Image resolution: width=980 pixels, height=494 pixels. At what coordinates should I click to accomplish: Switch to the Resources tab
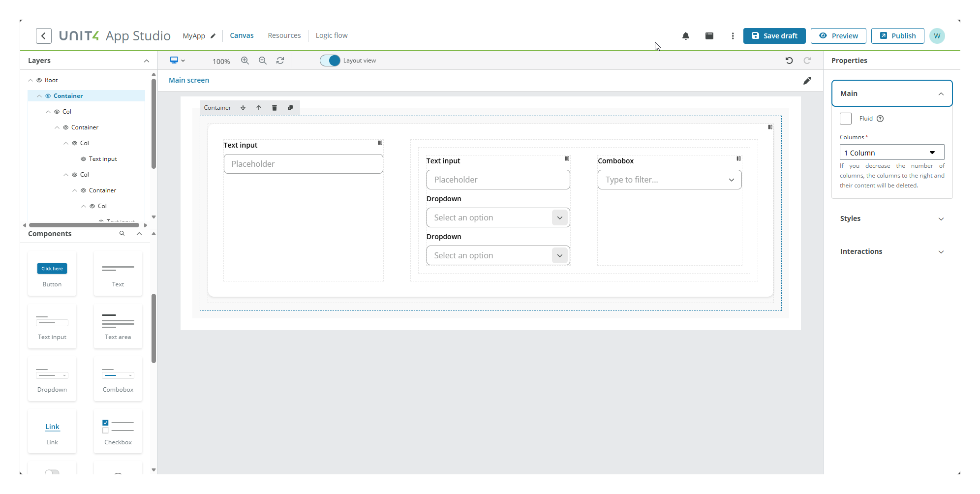(x=284, y=35)
